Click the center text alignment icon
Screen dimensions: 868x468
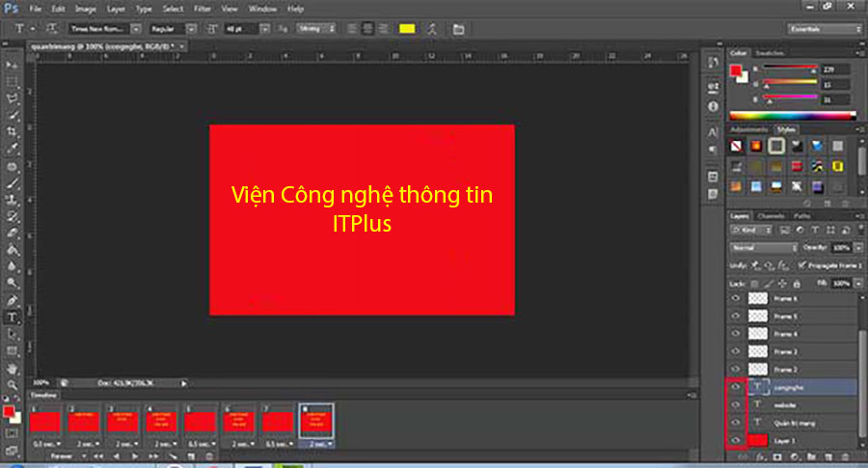tap(366, 29)
